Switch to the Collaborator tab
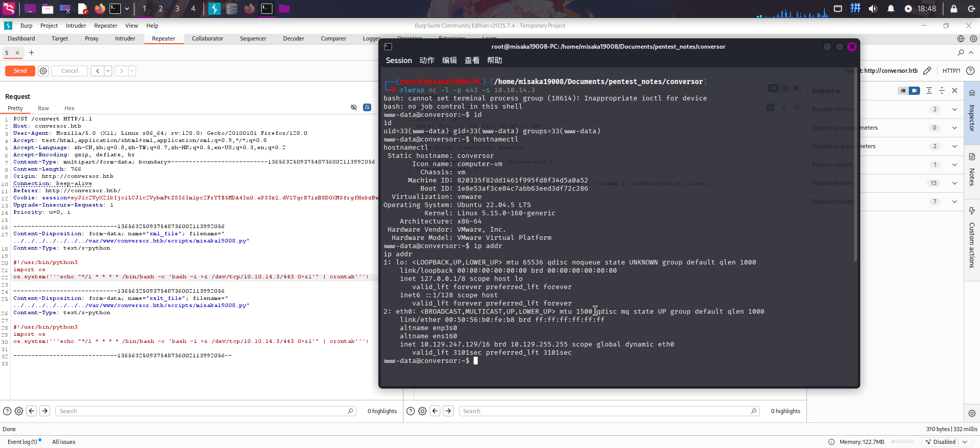The height and width of the screenshot is (448, 980). pos(207,38)
